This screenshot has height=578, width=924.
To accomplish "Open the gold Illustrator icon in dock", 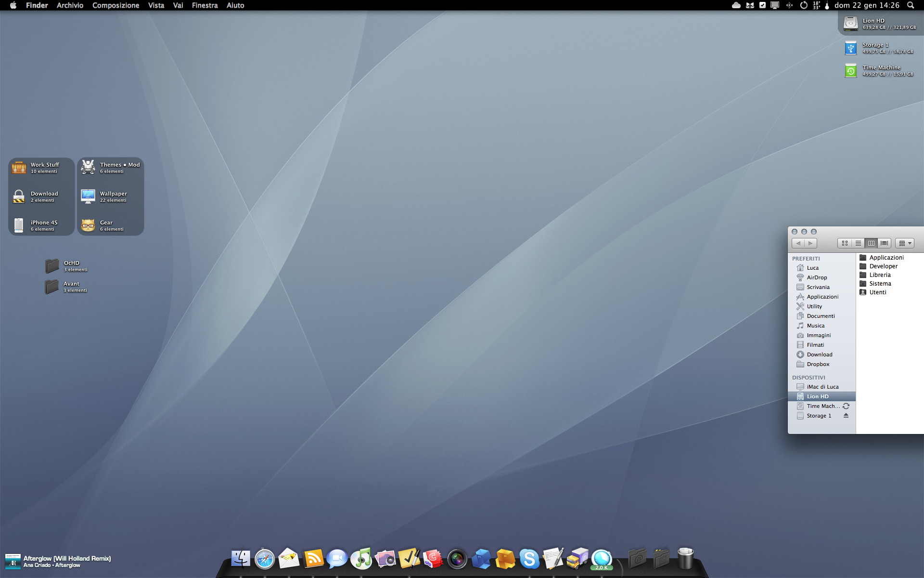I will pyautogui.click(x=505, y=559).
